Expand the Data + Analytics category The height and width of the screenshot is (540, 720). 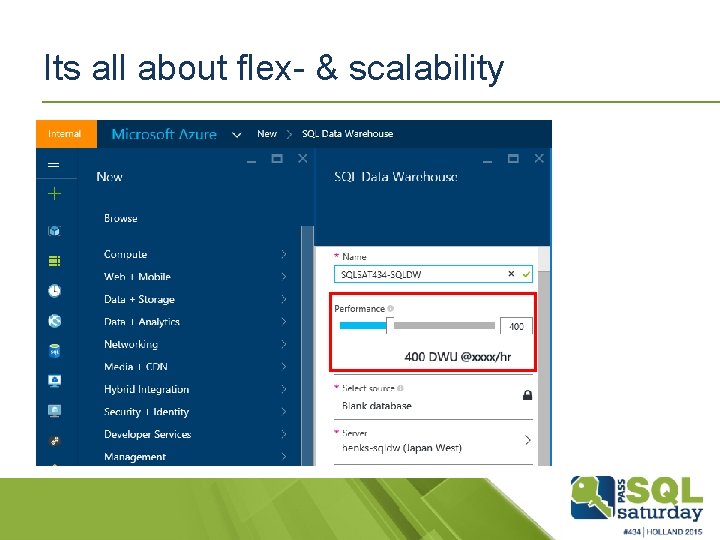195,321
